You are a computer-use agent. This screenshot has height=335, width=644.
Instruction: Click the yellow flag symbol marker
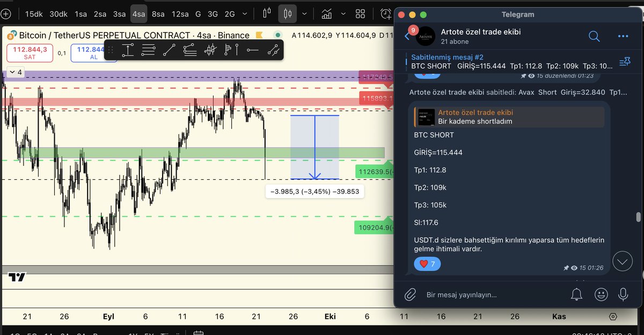(259, 35)
